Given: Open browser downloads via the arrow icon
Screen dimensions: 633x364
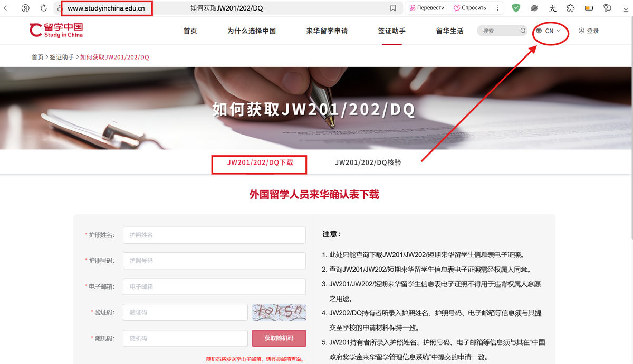Looking at the screenshot, I should pyautogui.click(x=625, y=8).
